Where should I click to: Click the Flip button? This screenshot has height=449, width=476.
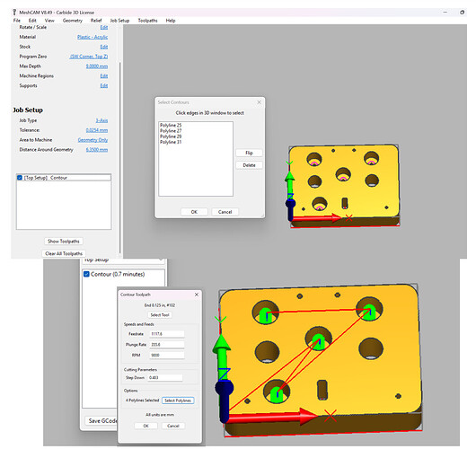pyautogui.click(x=249, y=153)
